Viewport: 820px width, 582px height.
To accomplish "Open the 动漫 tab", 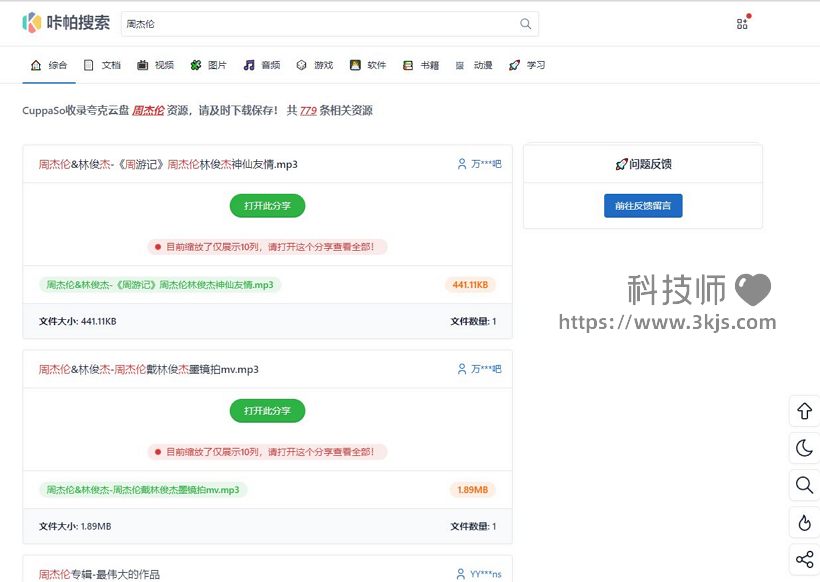I will [474, 65].
